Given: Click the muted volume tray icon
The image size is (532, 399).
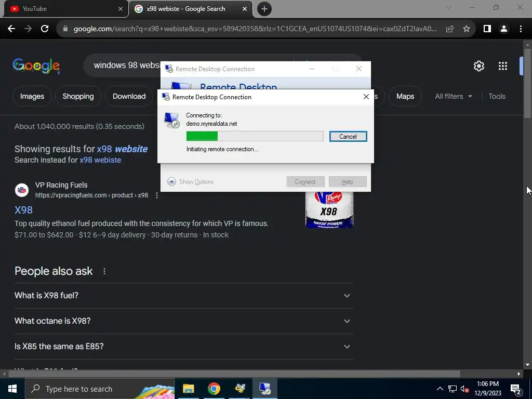Looking at the screenshot, I should [464, 389].
